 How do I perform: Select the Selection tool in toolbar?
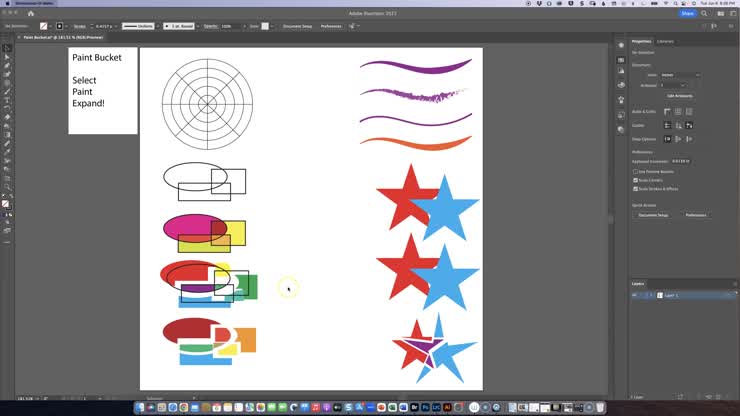tap(7, 48)
